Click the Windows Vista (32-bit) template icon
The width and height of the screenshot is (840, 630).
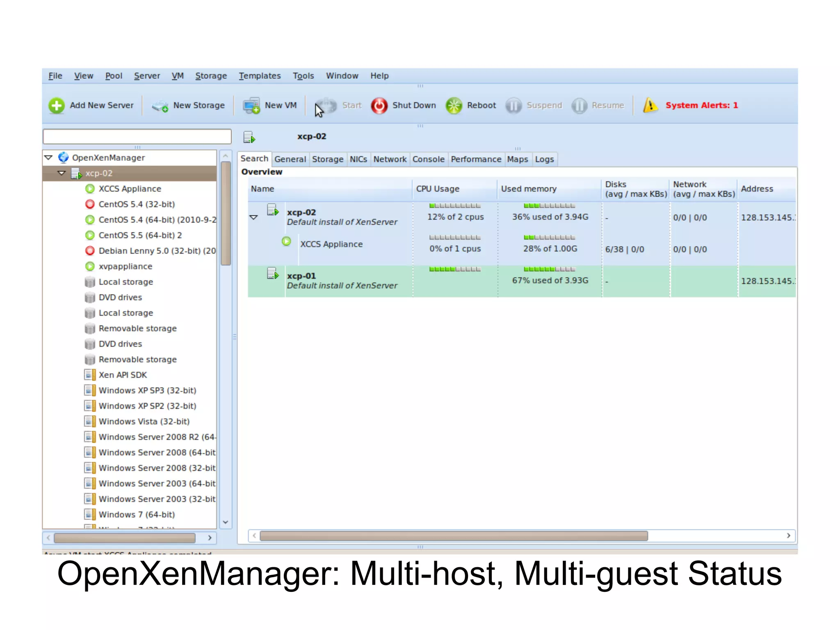coord(90,421)
